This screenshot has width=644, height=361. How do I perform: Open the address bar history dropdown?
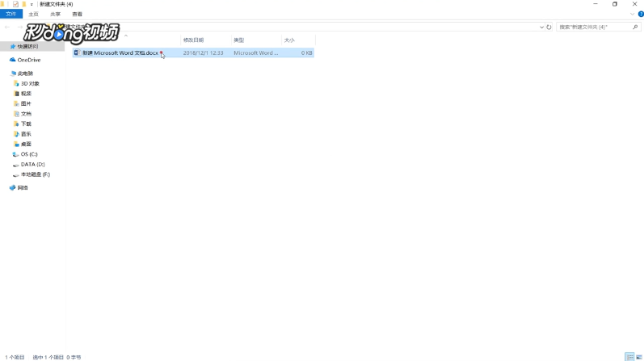pyautogui.click(x=541, y=27)
